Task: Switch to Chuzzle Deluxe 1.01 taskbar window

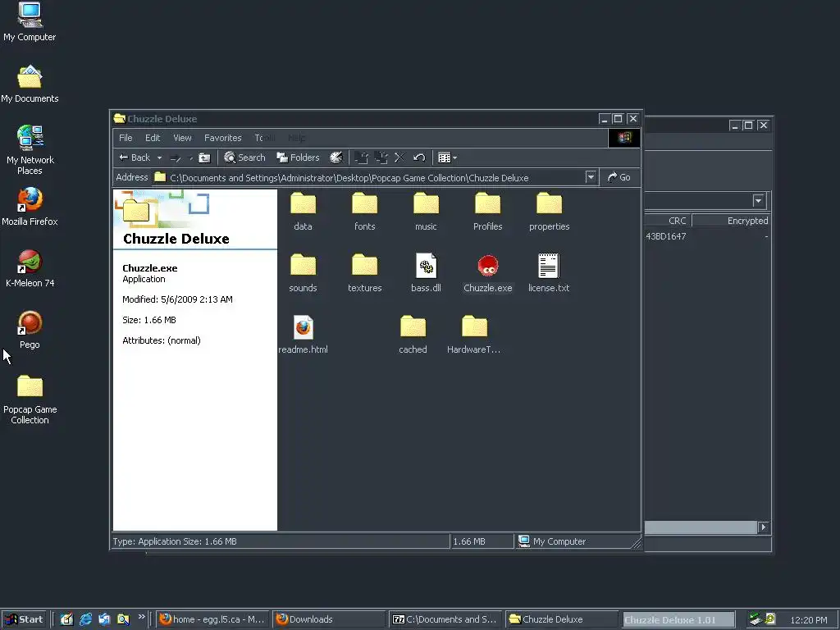Action: (x=678, y=619)
